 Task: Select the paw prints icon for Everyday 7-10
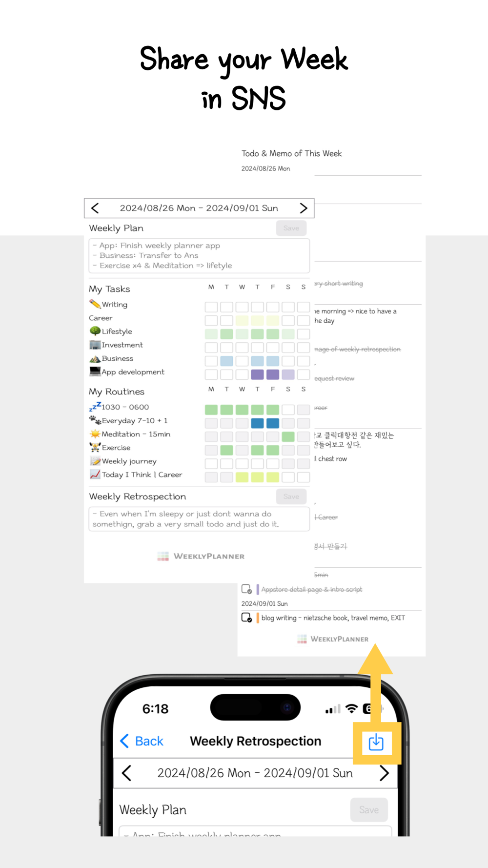[95, 420]
